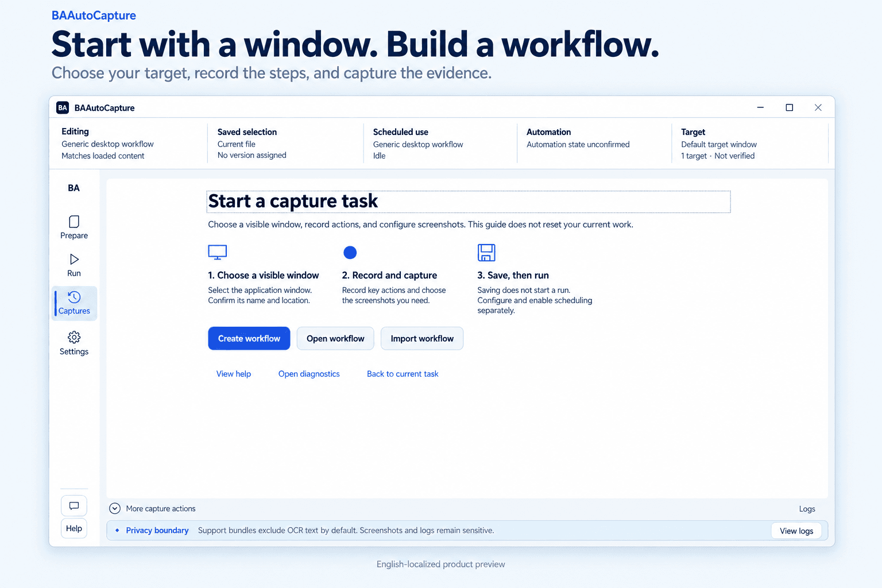882x588 pixels.
Task: Open the Help button in sidebar
Action: 74,528
